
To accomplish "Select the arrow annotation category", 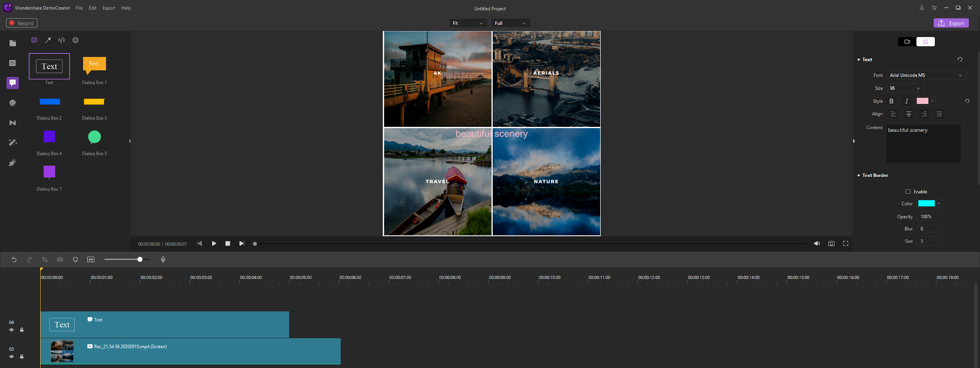I will click(x=48, y=40).
